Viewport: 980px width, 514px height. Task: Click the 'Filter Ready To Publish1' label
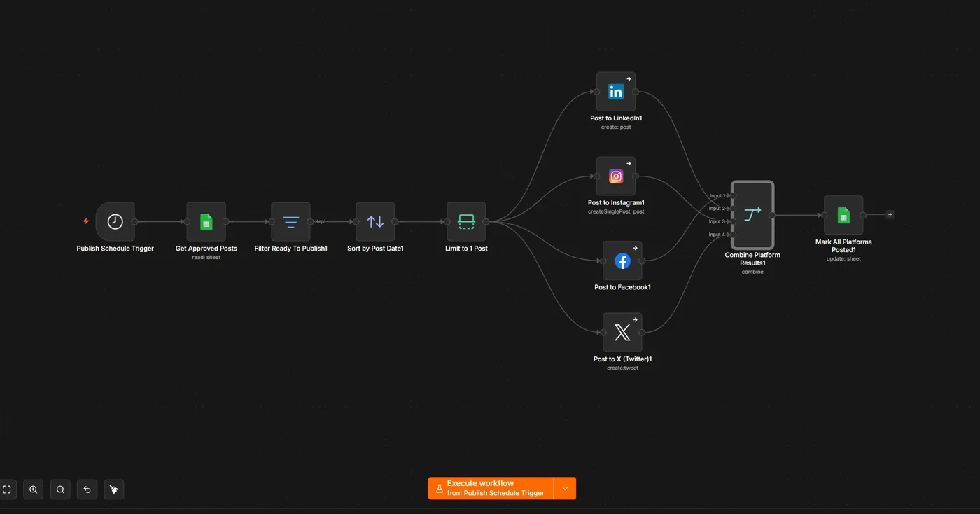(x=290, y=249)
